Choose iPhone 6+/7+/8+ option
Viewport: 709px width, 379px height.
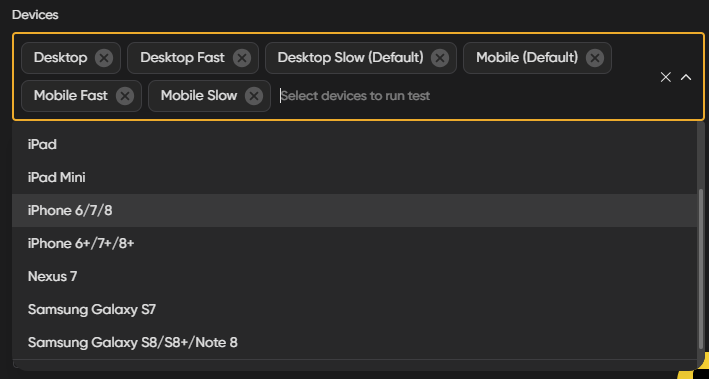pyautogui.click(x=354, y=243)
